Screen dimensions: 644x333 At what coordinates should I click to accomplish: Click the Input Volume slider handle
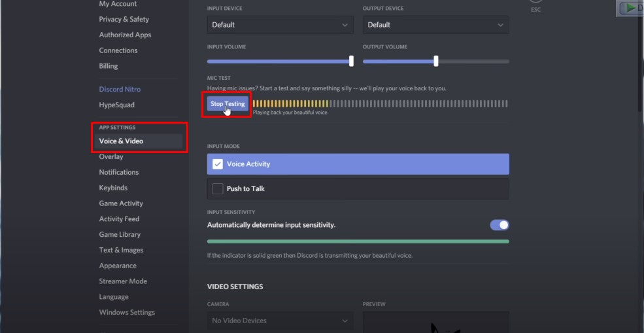coord(351,61)
